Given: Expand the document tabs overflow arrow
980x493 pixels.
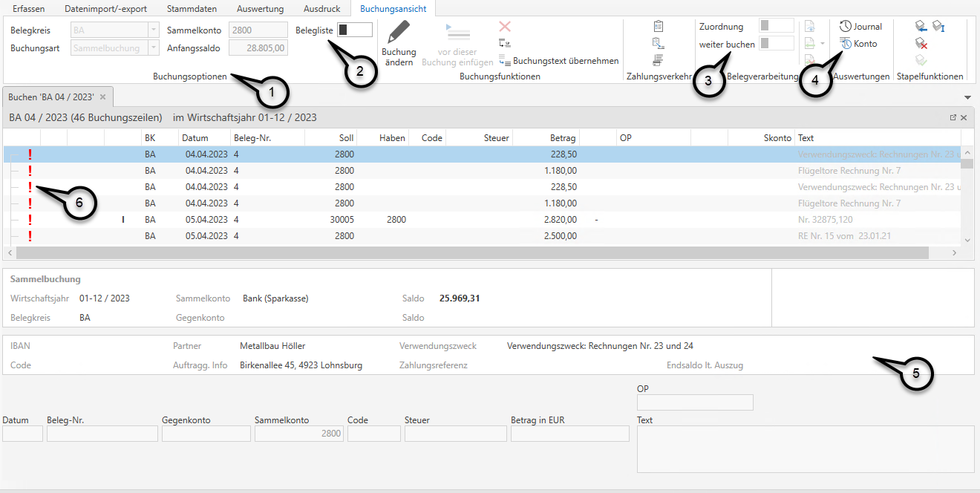Looking at the screenshot, I should pyautogui.click(x=967, y=97).
